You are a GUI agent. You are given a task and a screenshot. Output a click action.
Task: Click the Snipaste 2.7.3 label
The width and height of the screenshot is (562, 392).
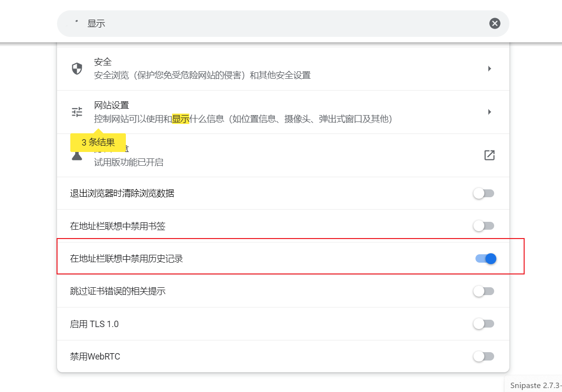click(x=535, y=385)
